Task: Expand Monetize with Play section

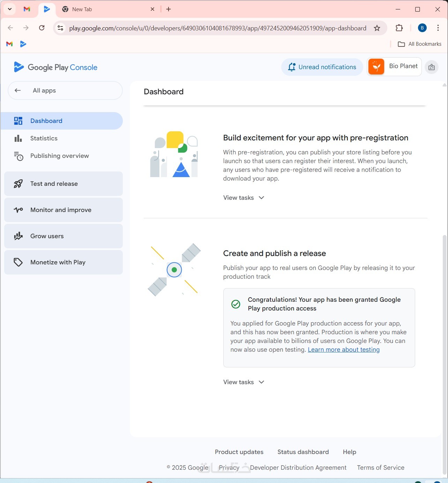Action: click(64, 262)
